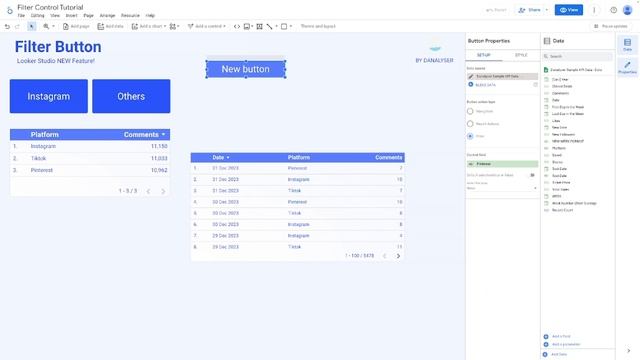Go to previous page of large table

384,256
